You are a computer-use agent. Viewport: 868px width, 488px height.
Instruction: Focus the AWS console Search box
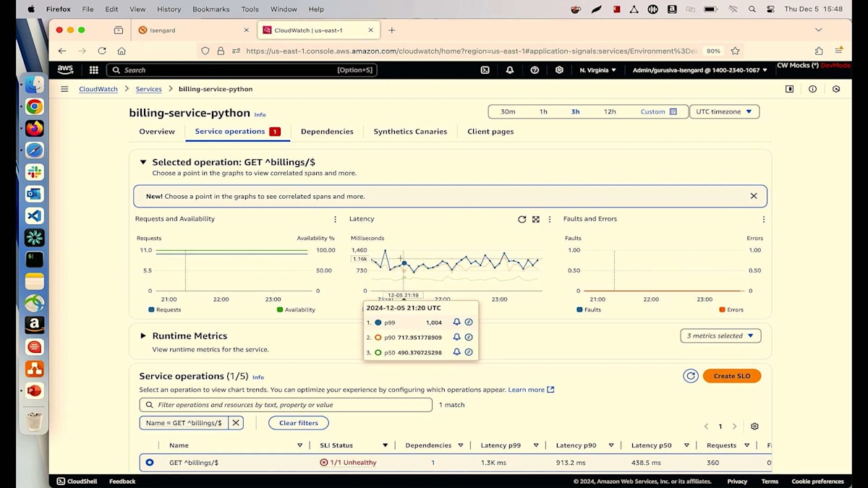coord(242,70)
